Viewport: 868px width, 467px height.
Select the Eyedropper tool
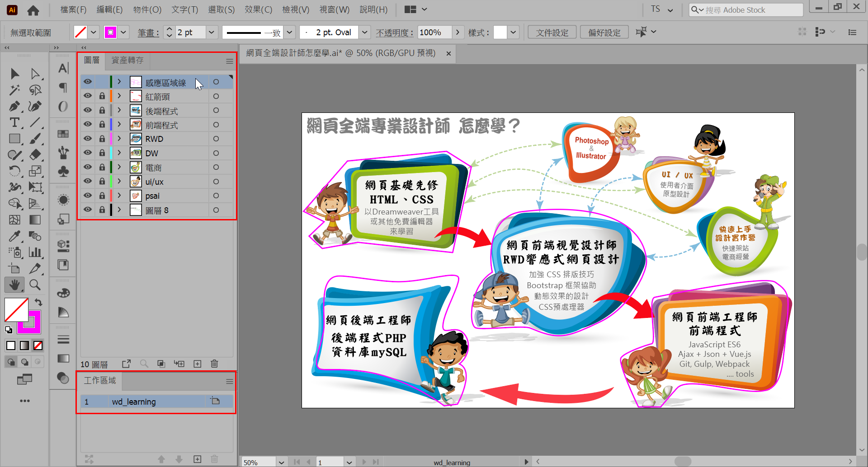(14, 236)
